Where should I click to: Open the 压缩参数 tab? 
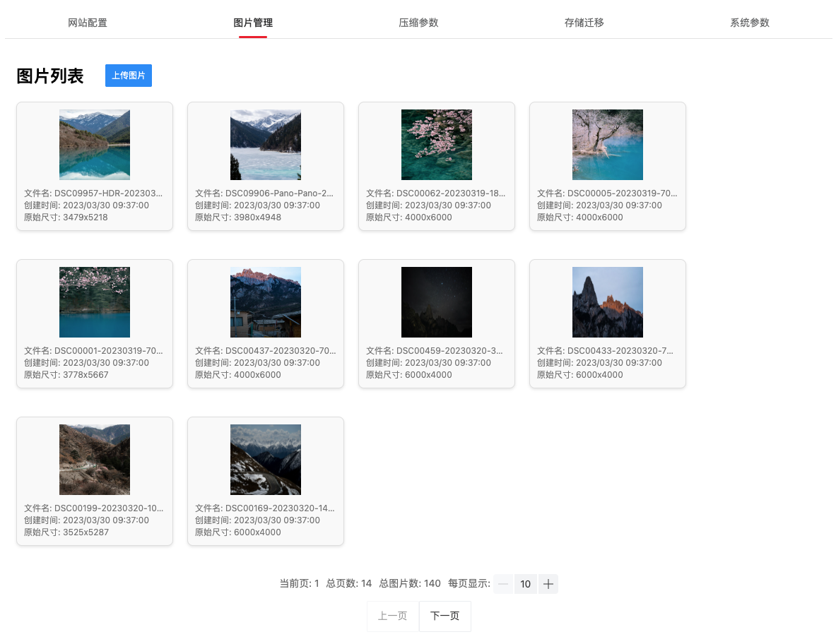point(418,23)
